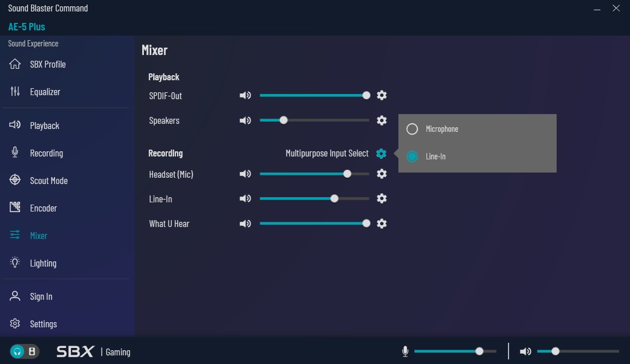Viewport: 630px width, 364px height.
Task: Mute the What U Hear channel
Action: (x=245, y=224)
